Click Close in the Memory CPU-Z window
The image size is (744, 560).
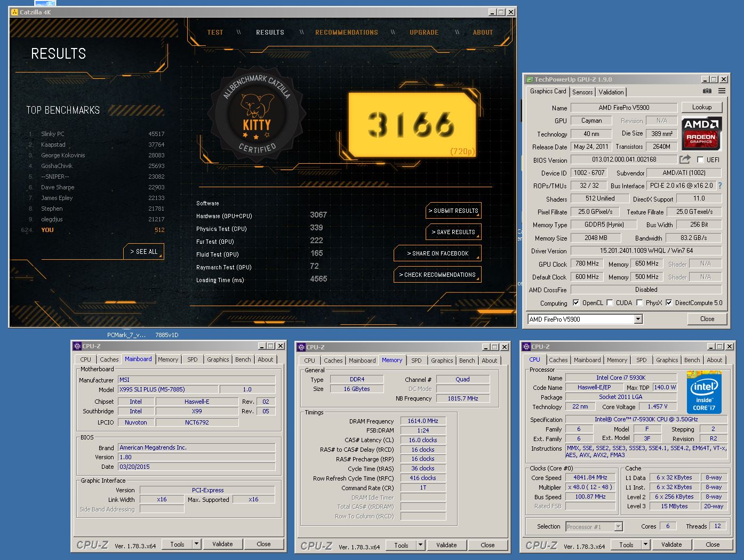487,545
